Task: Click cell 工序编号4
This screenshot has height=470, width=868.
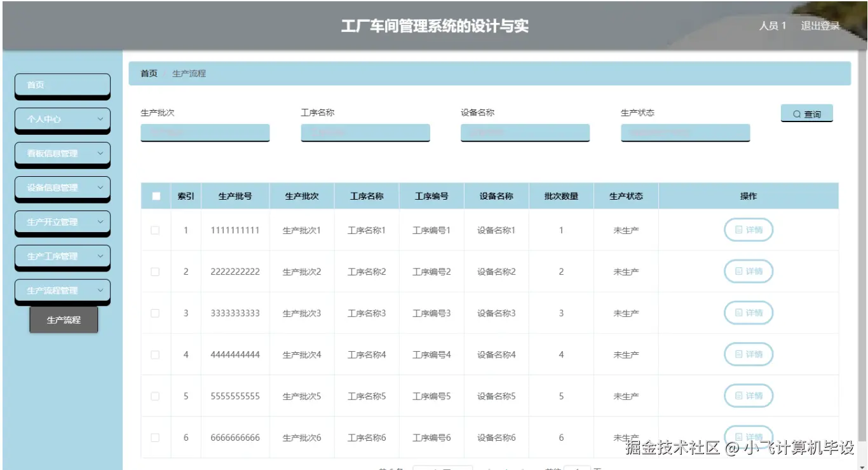Action: tap(431, 354)
